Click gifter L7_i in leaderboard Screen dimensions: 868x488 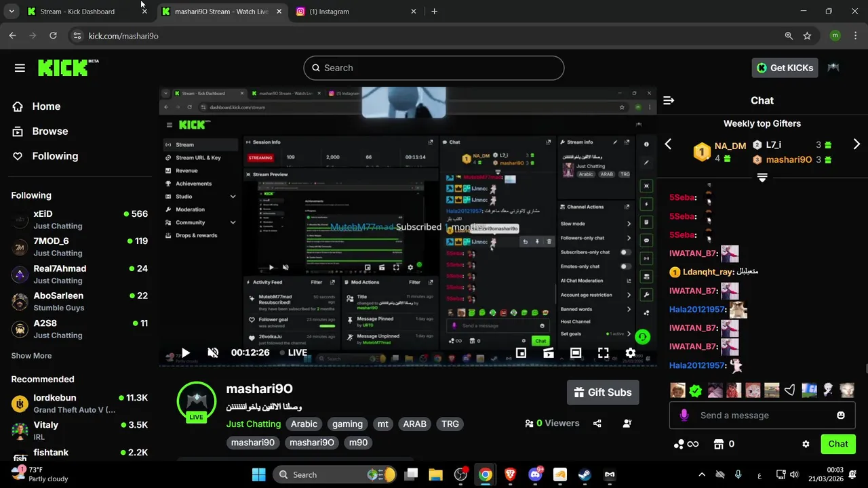click(x=773, y=144)
